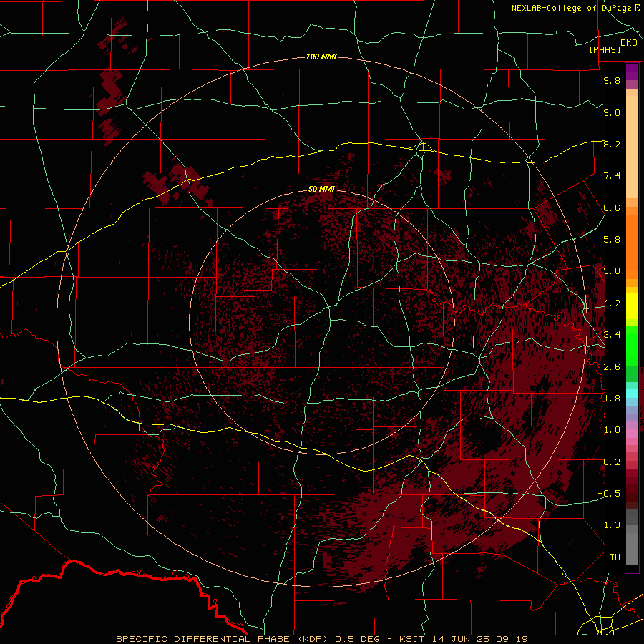
Task: Click the 5.0 value on the color scale
Action: pyautogui.click(x=612, y=271)
